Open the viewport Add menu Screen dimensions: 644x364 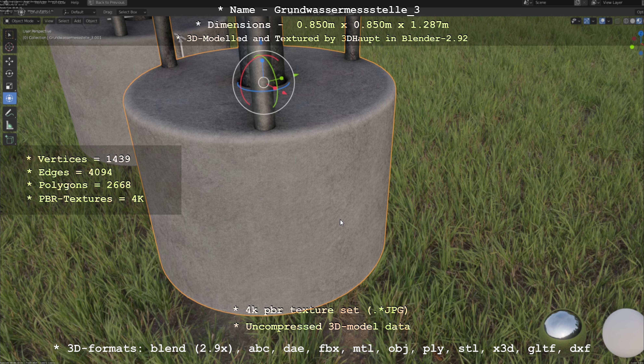point(77,21)
